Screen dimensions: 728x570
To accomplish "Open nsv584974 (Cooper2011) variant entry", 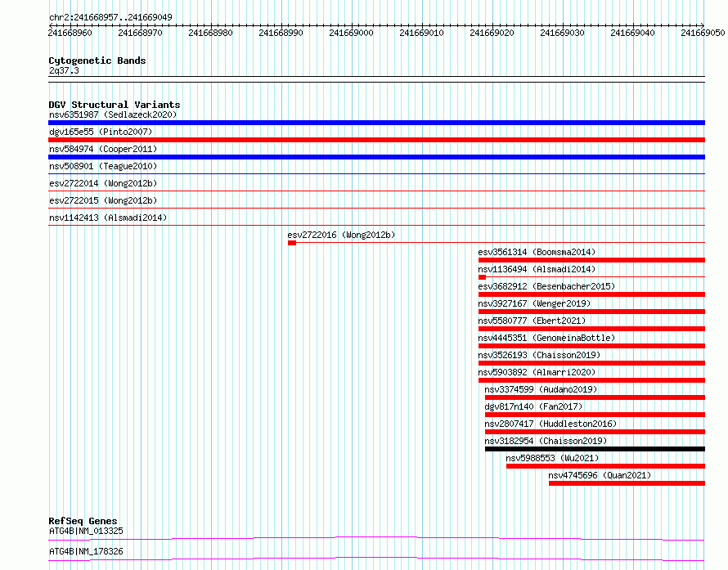I will tap(103, 149).
